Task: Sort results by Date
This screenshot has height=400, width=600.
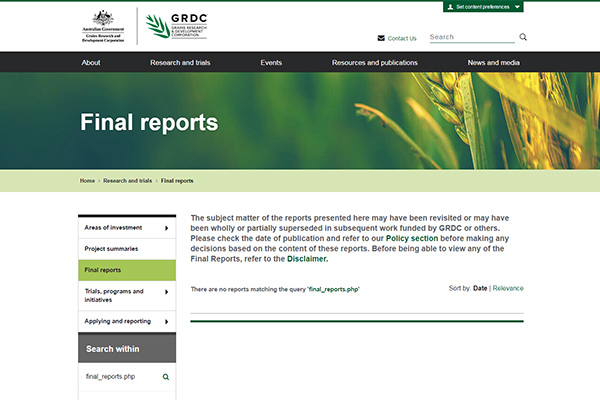Action: (480, 288)
